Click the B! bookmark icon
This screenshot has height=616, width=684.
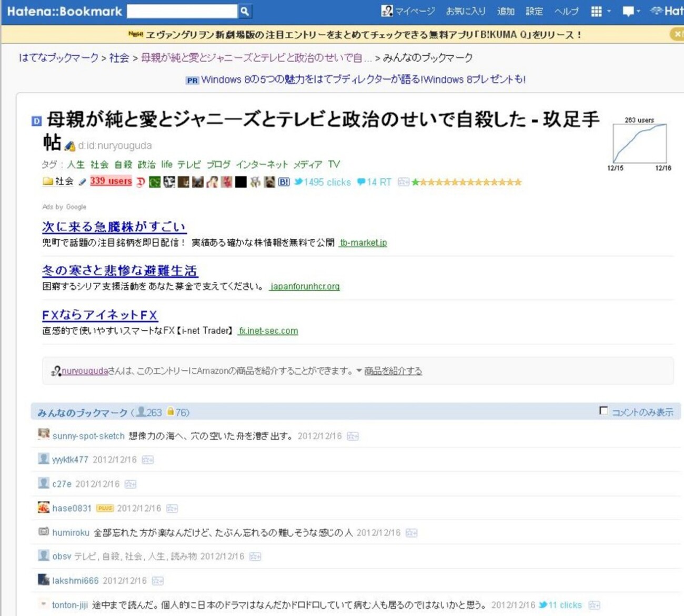pos(284,182)
